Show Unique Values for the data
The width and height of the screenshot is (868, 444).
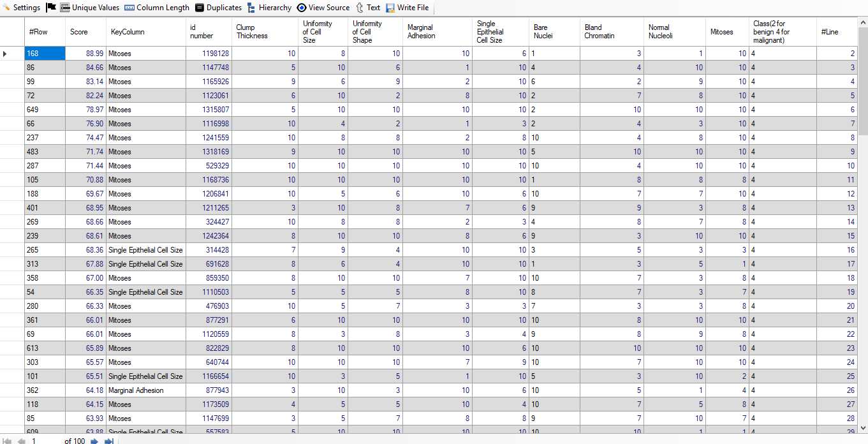(x=89, y=8)
